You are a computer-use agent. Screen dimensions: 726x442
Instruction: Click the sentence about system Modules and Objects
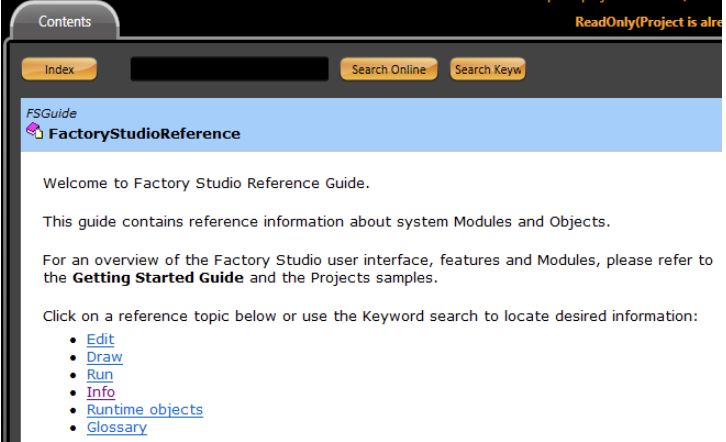(326, 221)
